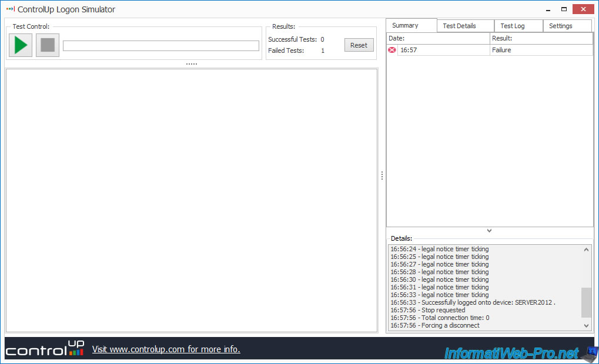Collapse the Details pane with the chevron

coord(489,231)
